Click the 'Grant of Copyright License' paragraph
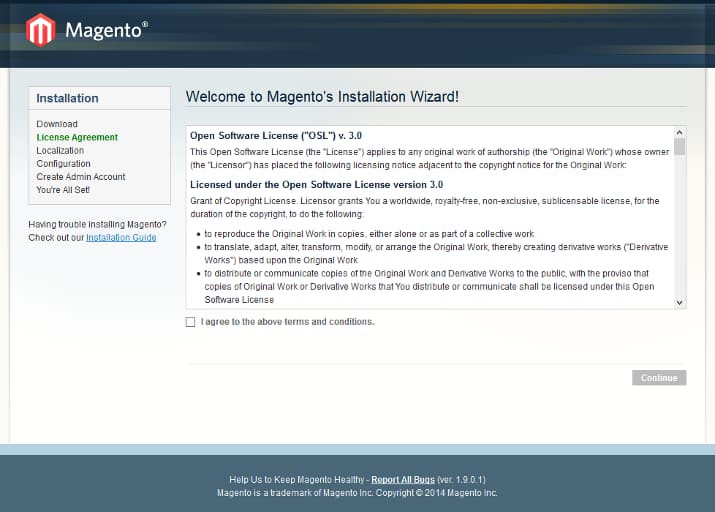 pos(425,207)
